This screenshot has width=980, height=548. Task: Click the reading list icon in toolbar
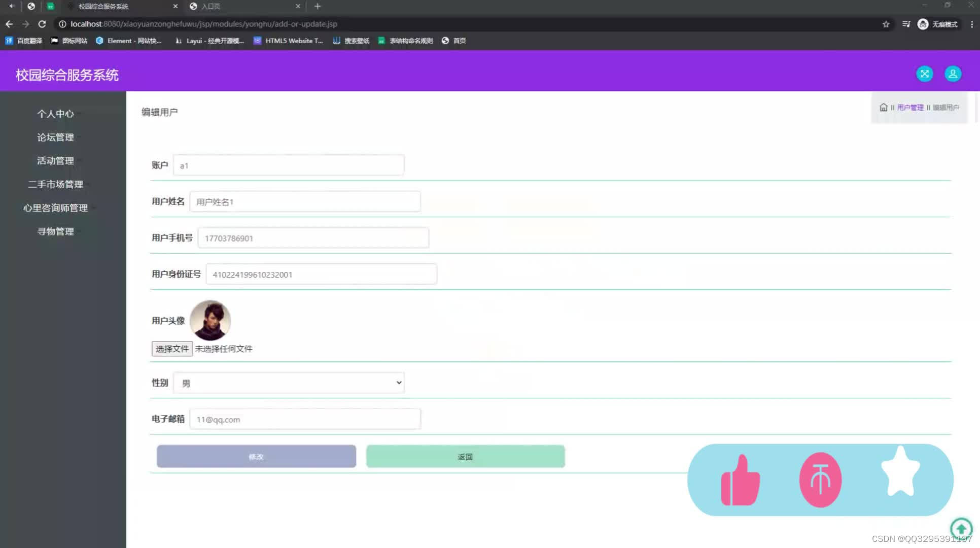pyautogui.click(x=906, y=24)
